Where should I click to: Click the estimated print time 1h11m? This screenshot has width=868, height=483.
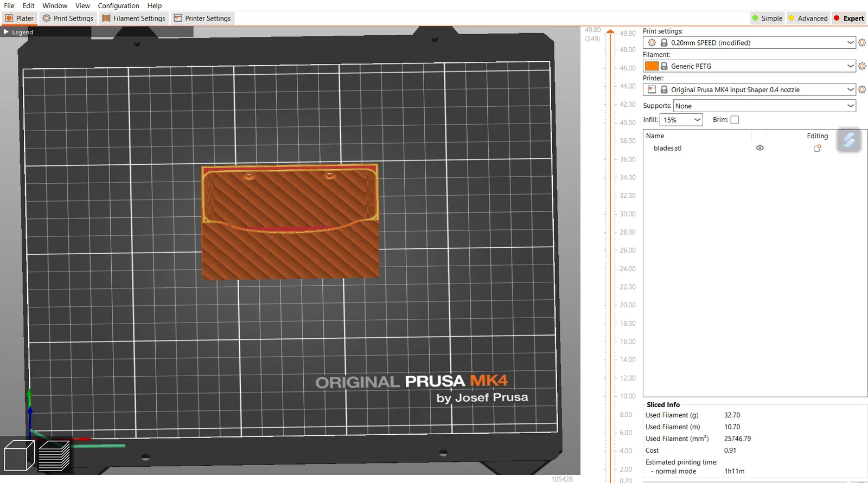[734, 471]
